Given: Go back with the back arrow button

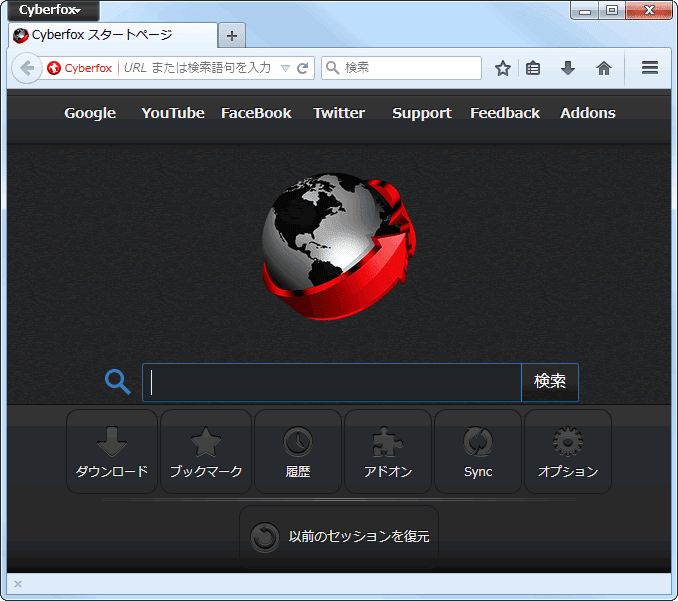Looking at the screenshot, I should [27, 68].
